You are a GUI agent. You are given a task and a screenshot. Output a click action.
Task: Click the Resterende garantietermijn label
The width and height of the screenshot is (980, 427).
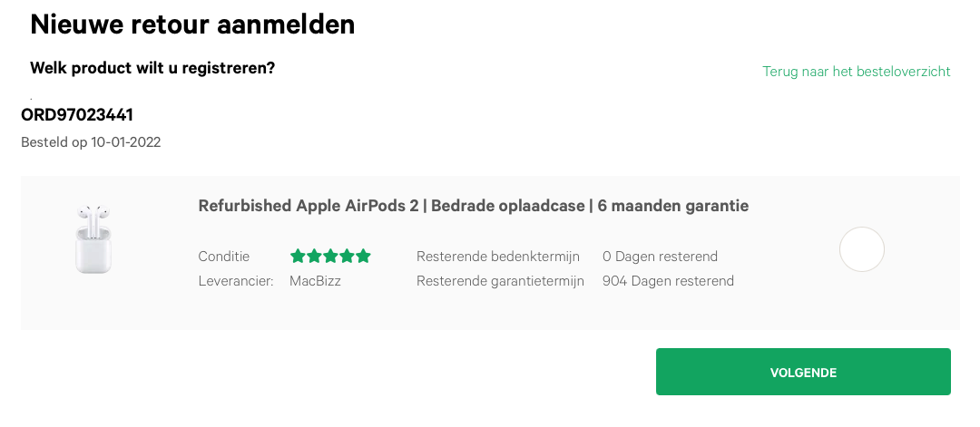pyautogui.click(x=500, y=281)
